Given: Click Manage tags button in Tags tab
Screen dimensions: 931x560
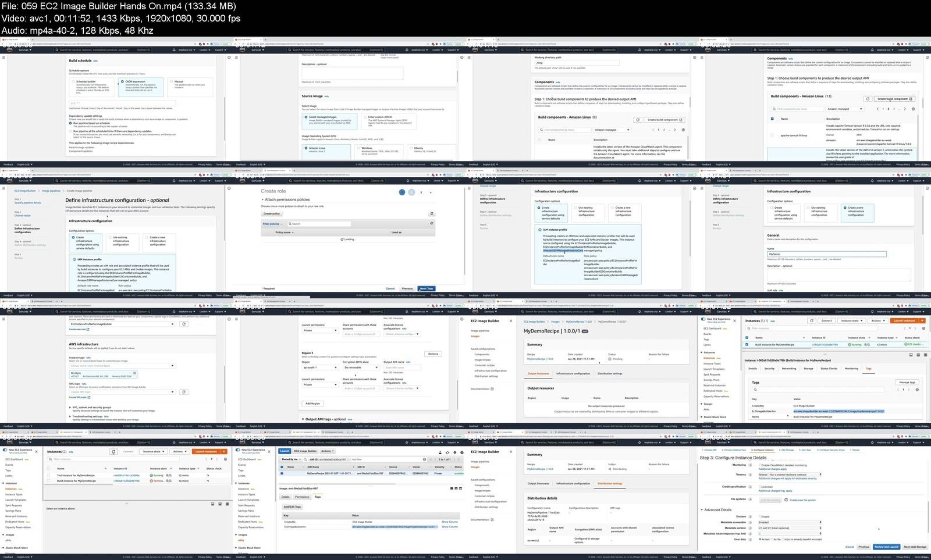Looking at the screenshot, I should point(907,382).
